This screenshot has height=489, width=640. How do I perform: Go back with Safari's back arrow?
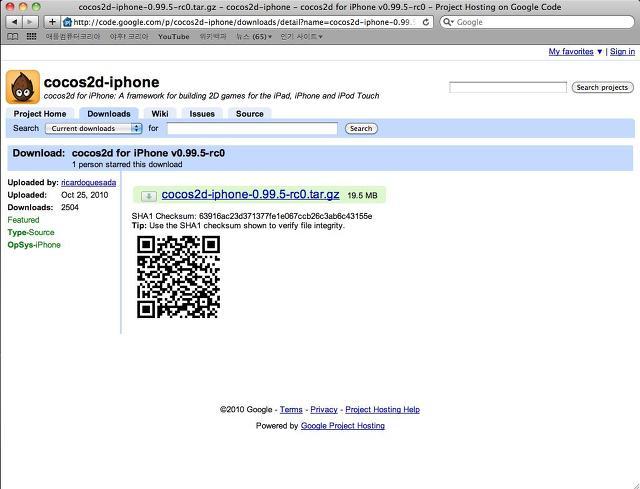15,22
